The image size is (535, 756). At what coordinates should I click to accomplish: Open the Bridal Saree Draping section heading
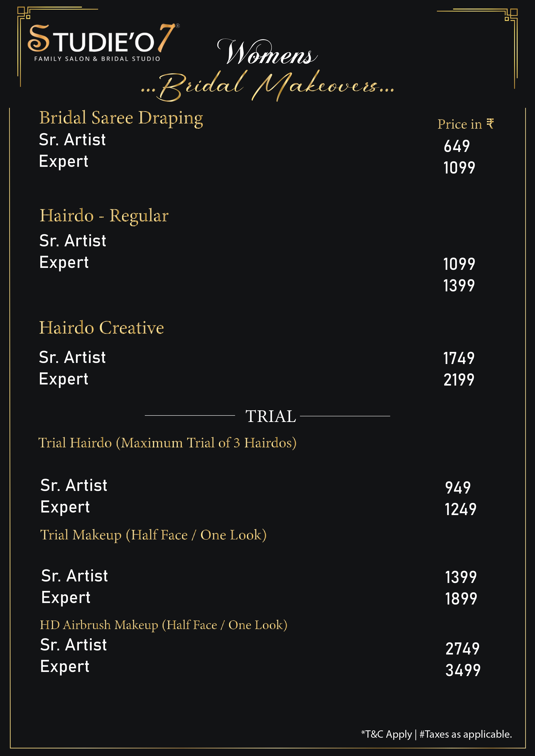pos(121,118)
